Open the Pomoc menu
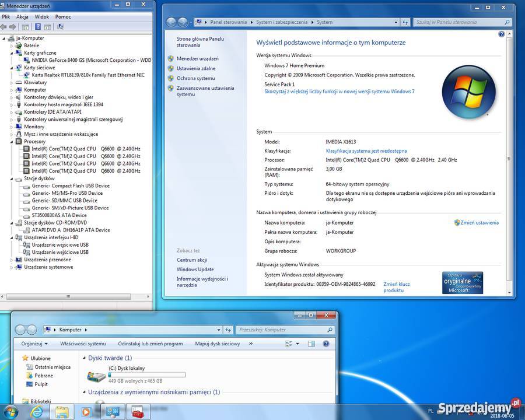The height and width of the screenshot is (420, 525). [x=63, y=17]
